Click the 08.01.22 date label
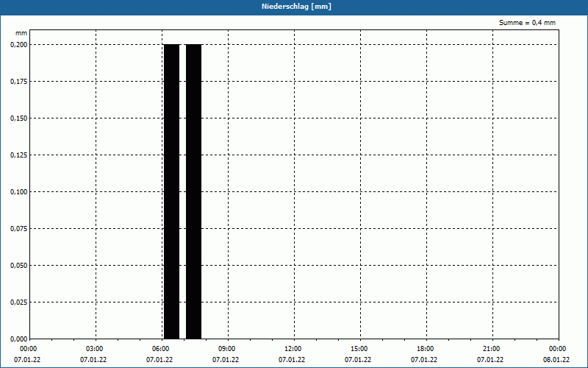The height and width of the screenshot is (368, 588). pos(556,360)
